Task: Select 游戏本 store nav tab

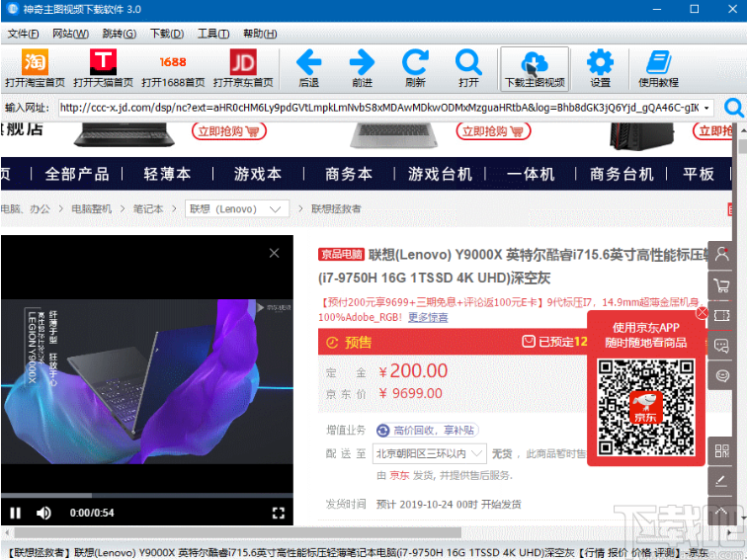Action: (x=258, y=174)
